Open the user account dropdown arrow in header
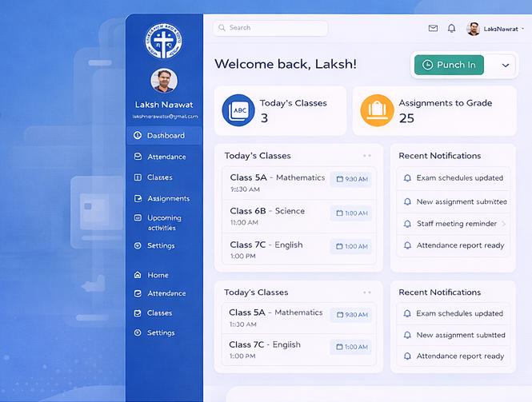Screen dimensions: 532x402 tap(523, 29)
